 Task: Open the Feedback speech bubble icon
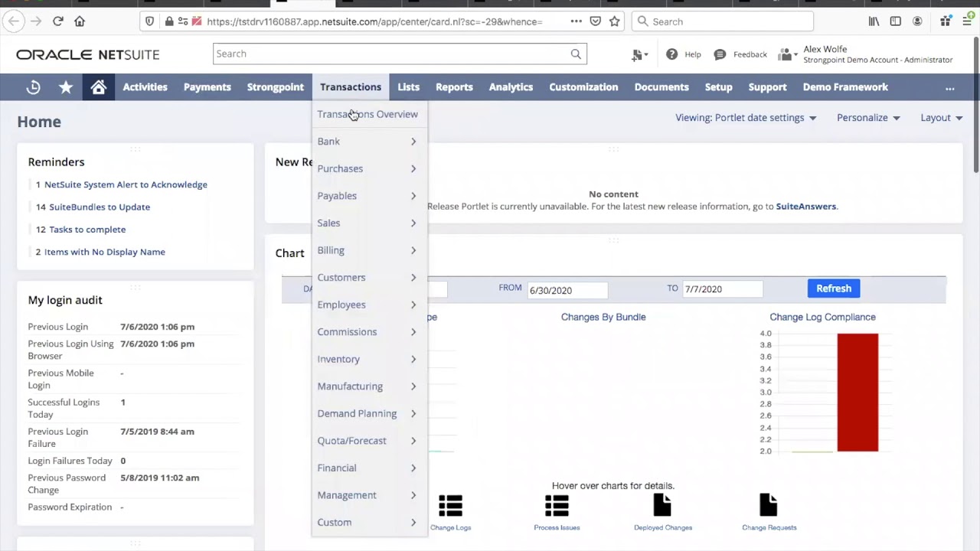pyautogui.click(x=720, y=54)
